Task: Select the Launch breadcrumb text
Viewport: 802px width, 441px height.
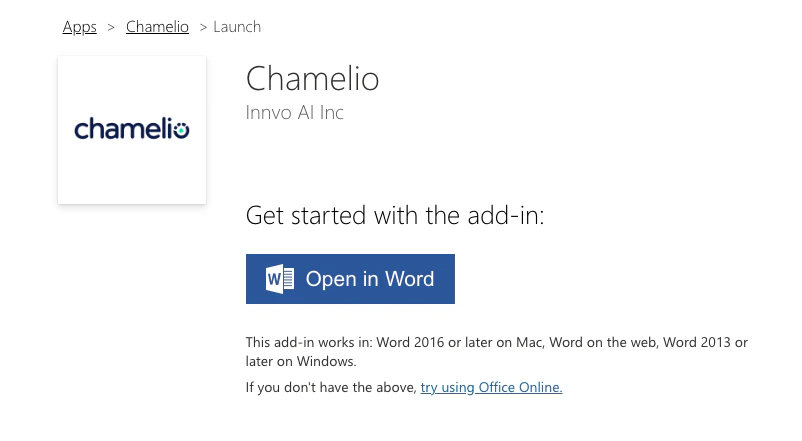Action: point(237,27)
